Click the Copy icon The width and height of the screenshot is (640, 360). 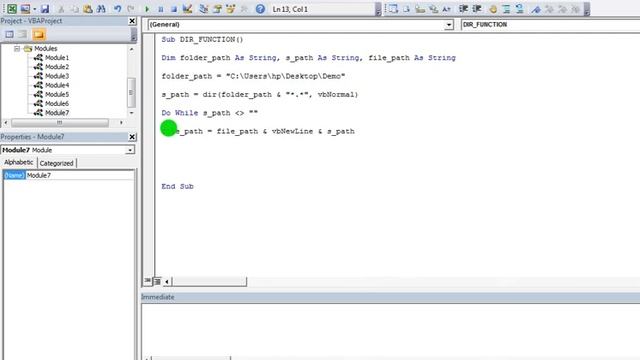(75, 9)
